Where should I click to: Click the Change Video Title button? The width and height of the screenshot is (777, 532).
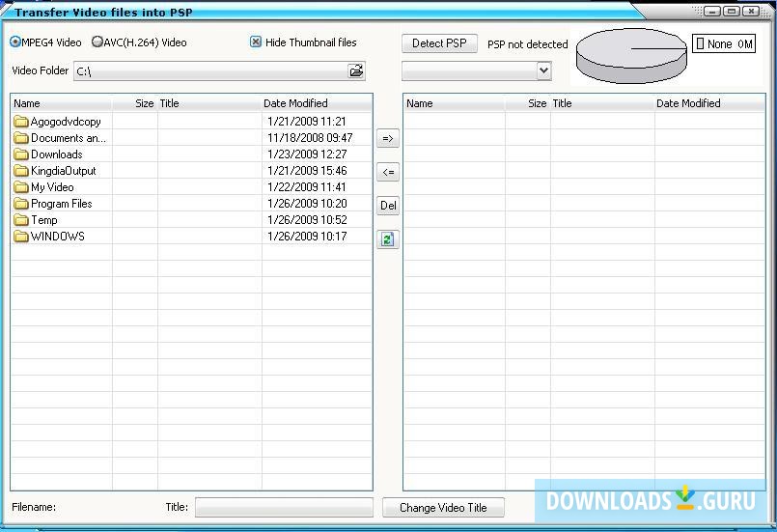click(x=443, y=508)
